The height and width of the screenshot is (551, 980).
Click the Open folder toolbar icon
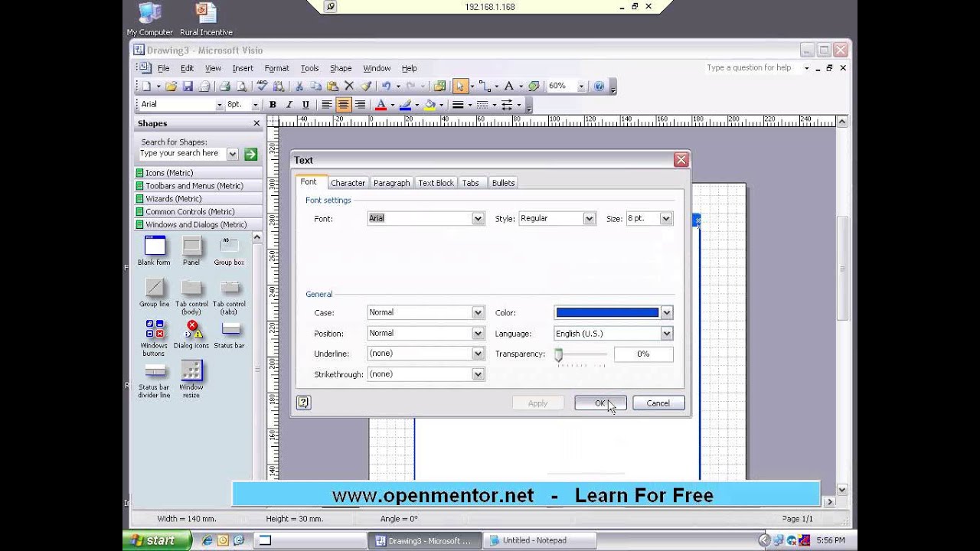point(171,86)
